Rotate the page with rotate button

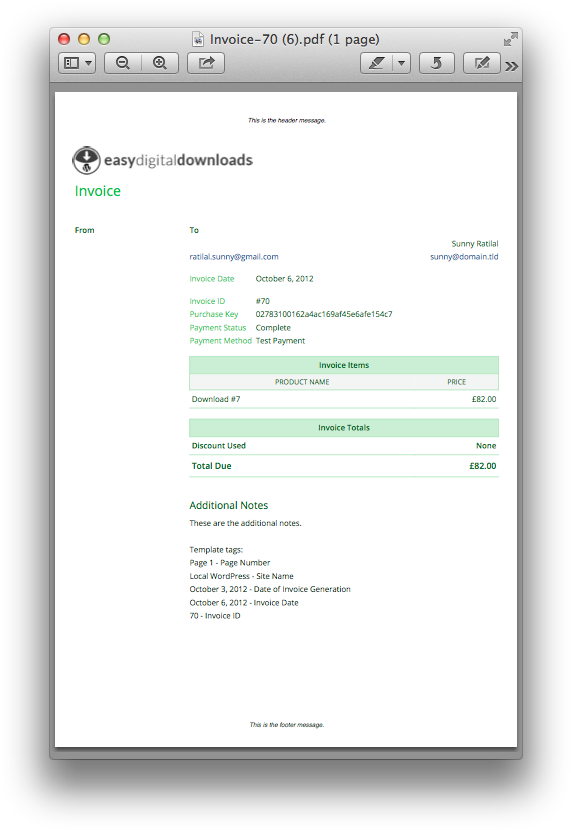(x=437, y=63)
